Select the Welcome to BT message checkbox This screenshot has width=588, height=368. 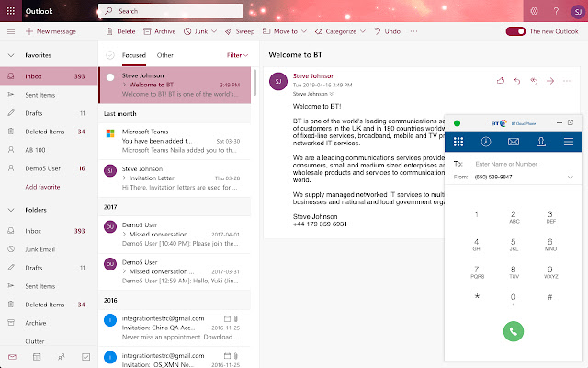110,77
